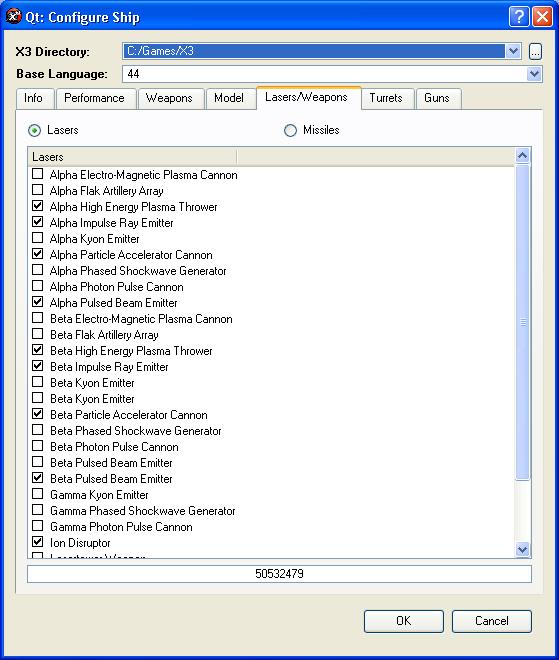This screenshot has height=660, width=559.
Task: Click the title bar help question mark
Action: 519,17
